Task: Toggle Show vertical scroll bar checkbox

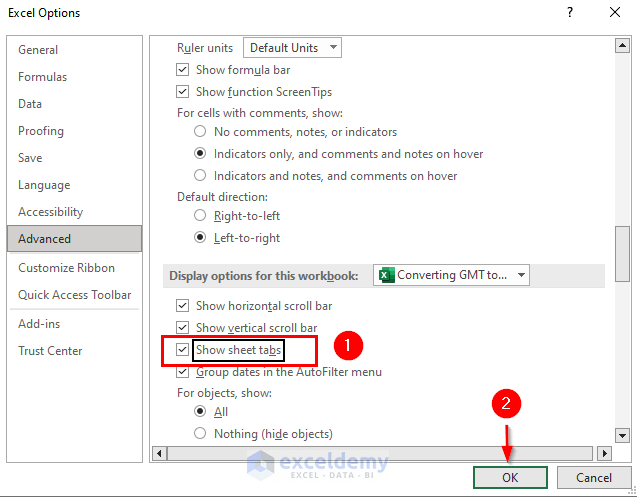Action: tap(182, 327)
